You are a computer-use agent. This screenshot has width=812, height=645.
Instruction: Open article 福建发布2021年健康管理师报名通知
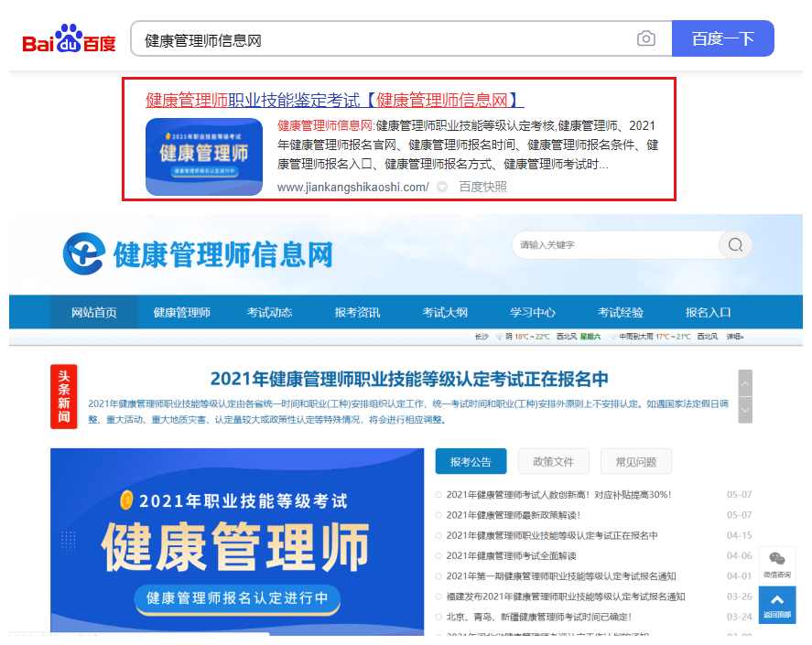click(566, 597)
